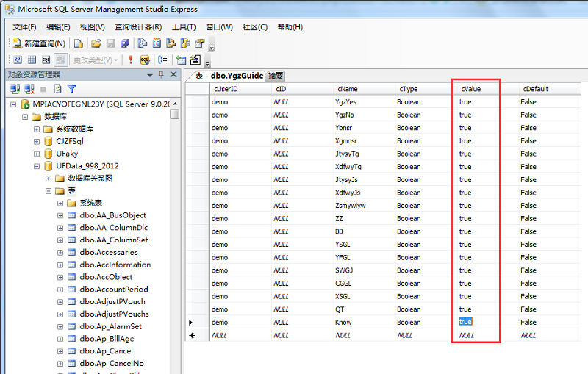Click the refresh icon in object explorer
The width and height of the screenshot is (588, 374).
[58, 89]
